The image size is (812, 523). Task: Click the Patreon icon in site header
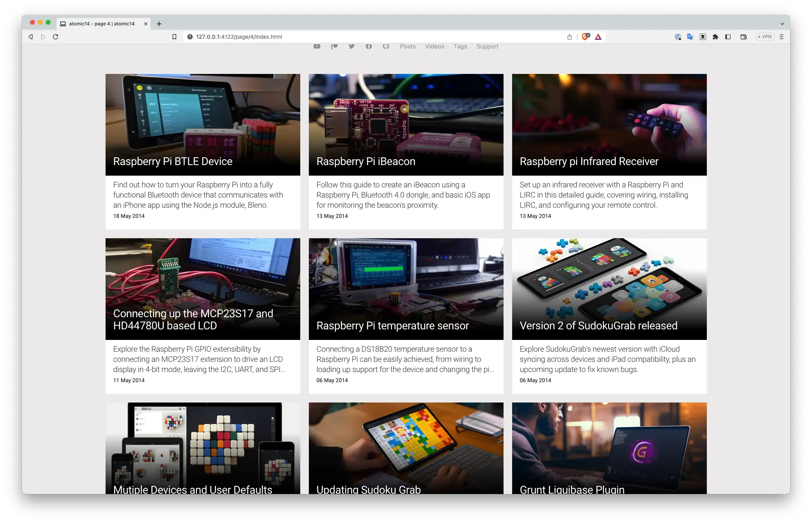[334, 47]
